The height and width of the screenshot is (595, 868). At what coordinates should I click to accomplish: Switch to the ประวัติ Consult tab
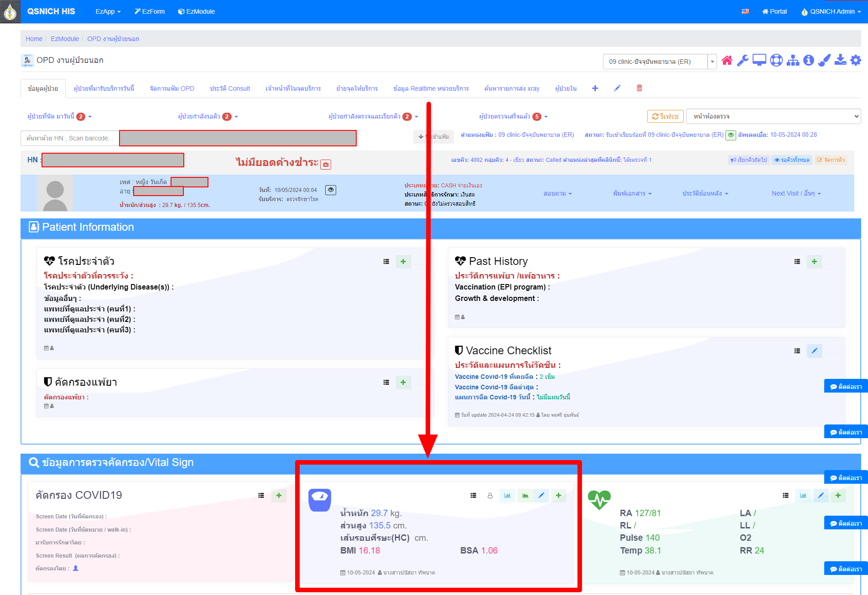[230, 88]
